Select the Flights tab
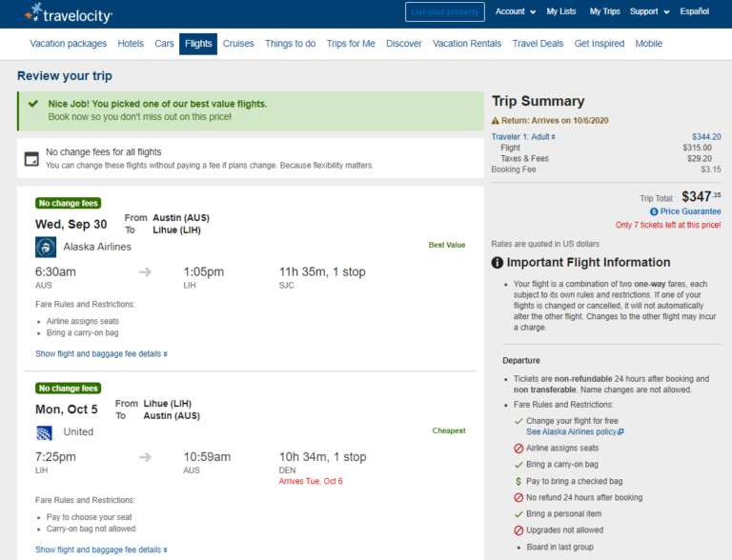Screen dimensions: 732x560 [198, 44]
